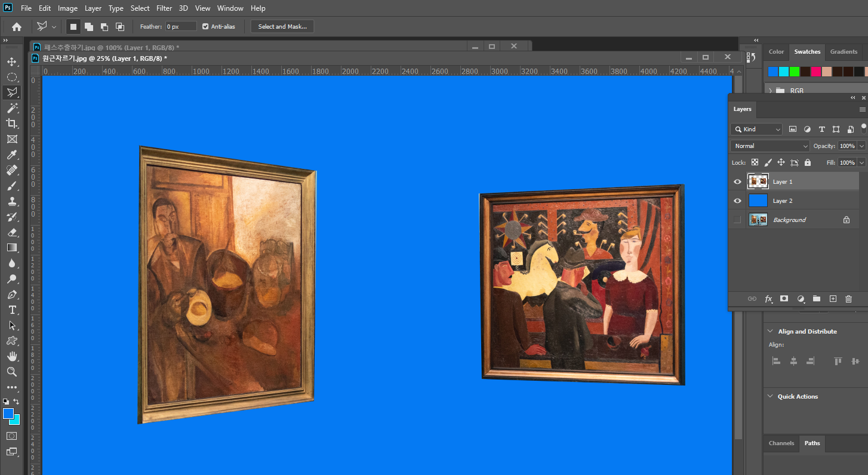Screen dimensions: 868x475
Task: Select the Path Selection tool
Action: 11,326
